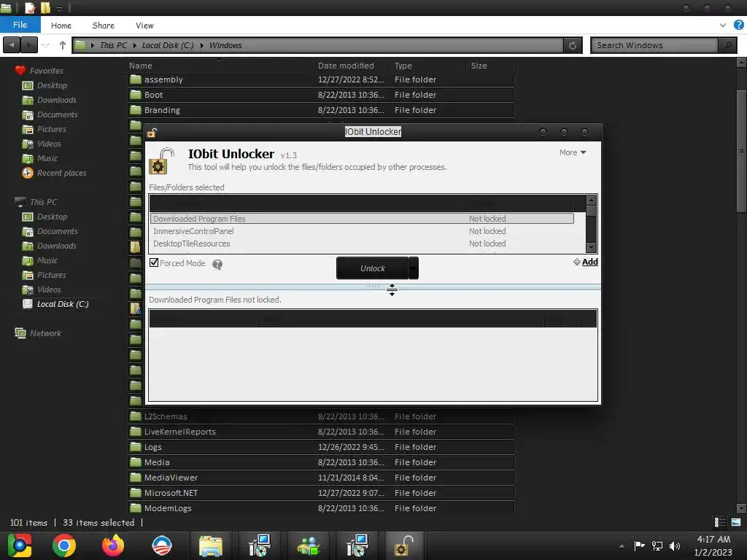
Task: Open the File menu tab
Action: [x=20, y=25]
